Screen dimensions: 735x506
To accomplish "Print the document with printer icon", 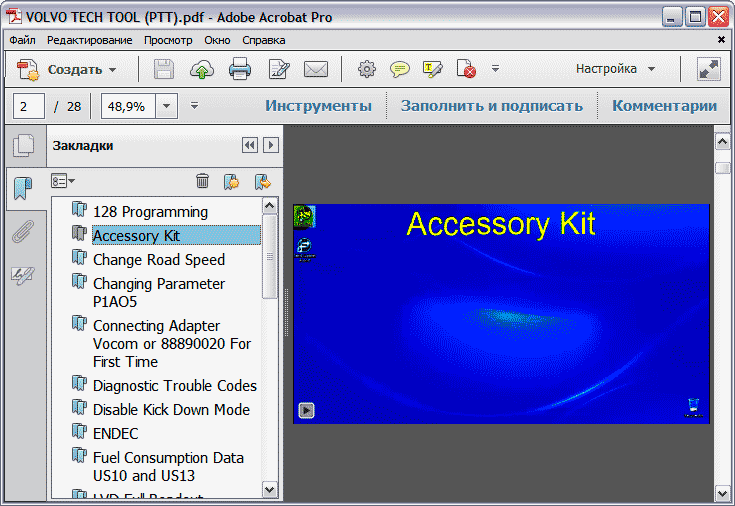I will click(x=240, y=69).
